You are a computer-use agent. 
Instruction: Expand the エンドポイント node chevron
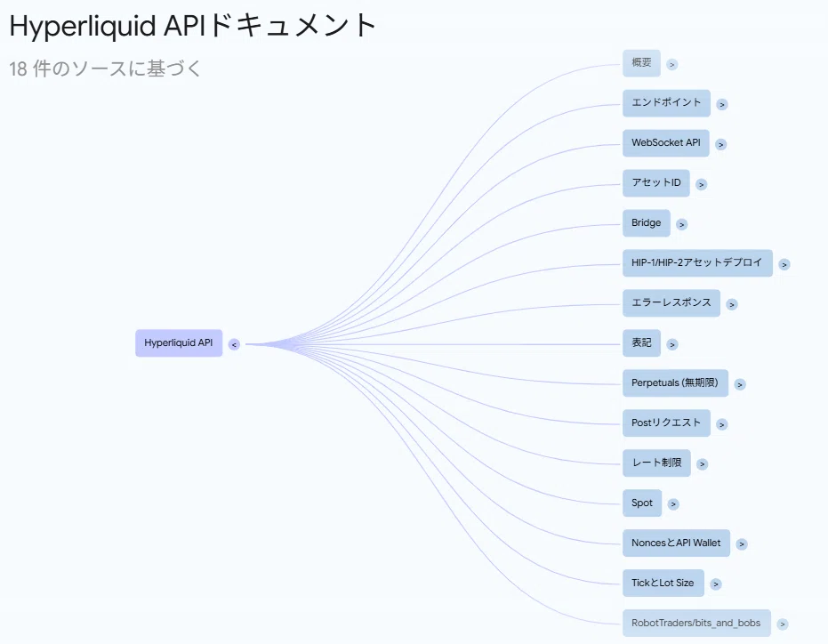coord(722,105)
